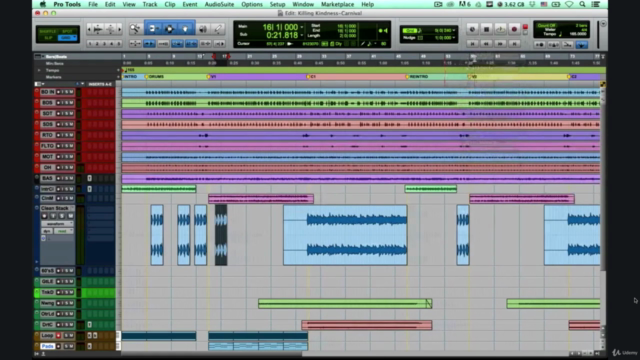The image size is (640, 360).
Task: Click the horizontal zoom in arrow
Action: (x=120, y=29)
